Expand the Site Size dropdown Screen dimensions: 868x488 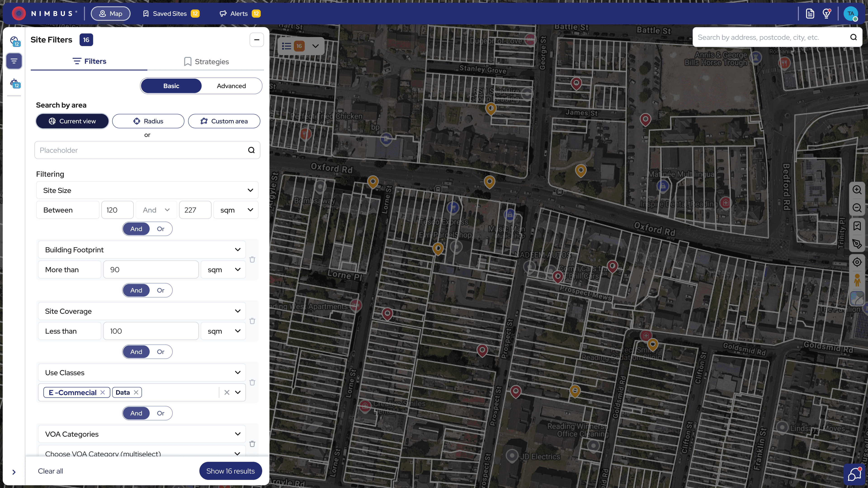250,190
